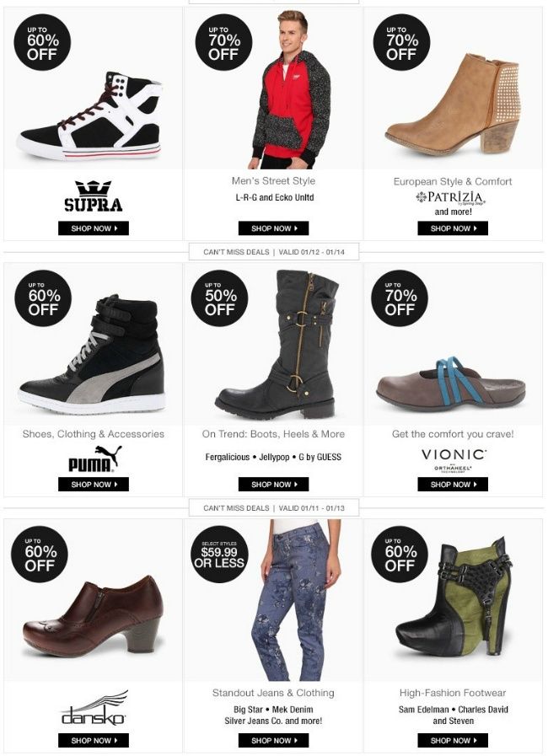Shop now for Puma deals
This screenshot has width=548, height=756.
click(94, 485)
